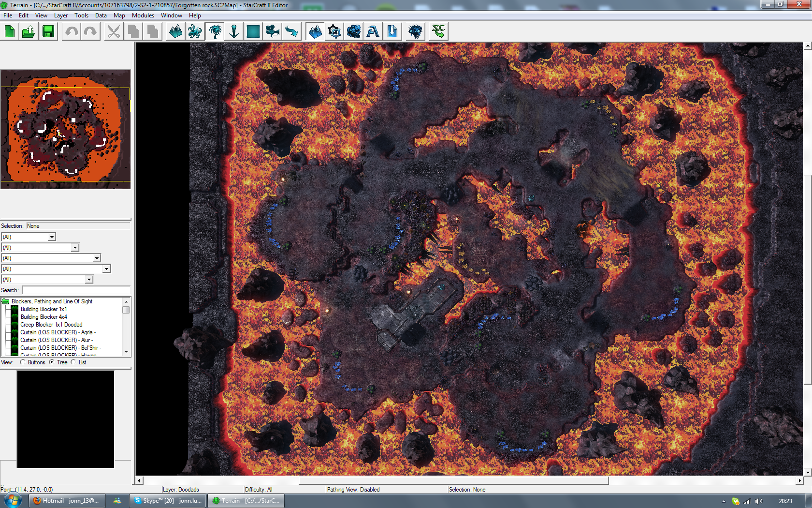
Task: Open the Window menu
Action: (172, 15)
